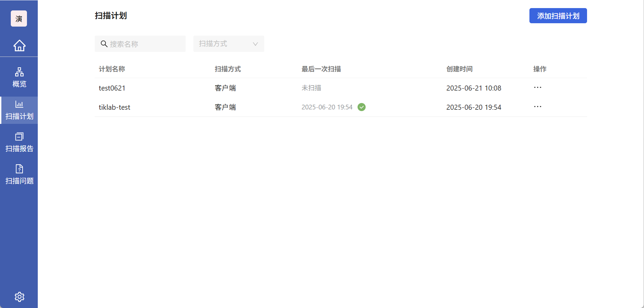Go to the home icon in sidebar
Viewport: 644px width, 308px height.
pos(19,45)
